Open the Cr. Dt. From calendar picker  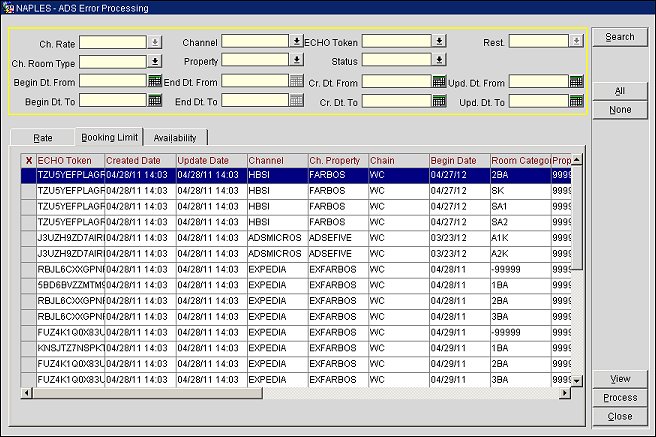[439, 81]
